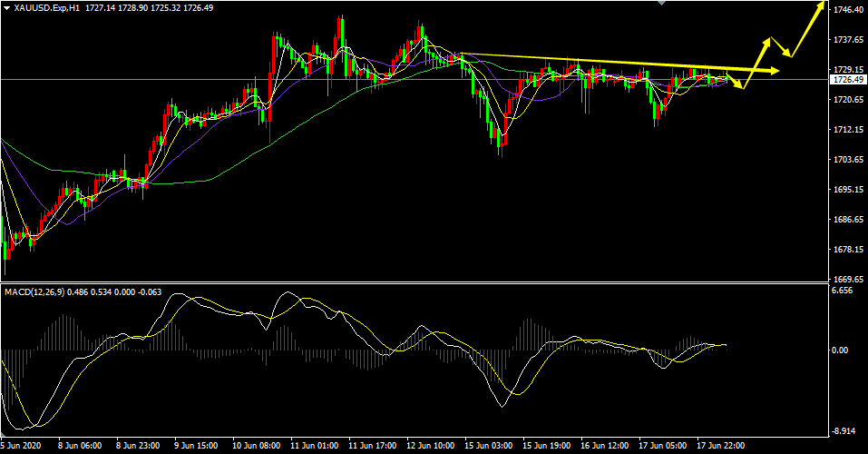Click the upward yellow arrowhead in top-right corner
Image resolution: width=868 pixels, height=454 pixels.
tap(822, 6)
